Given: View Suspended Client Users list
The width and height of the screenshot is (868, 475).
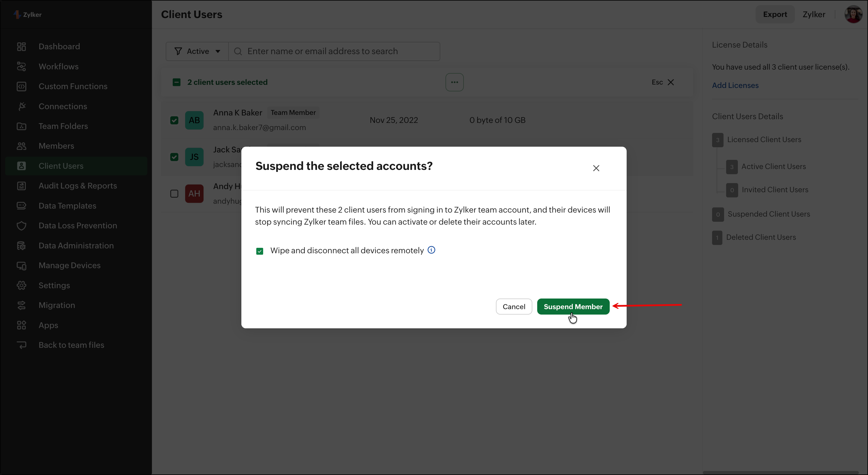Looking at the screenshot, I should coord(769,214).
